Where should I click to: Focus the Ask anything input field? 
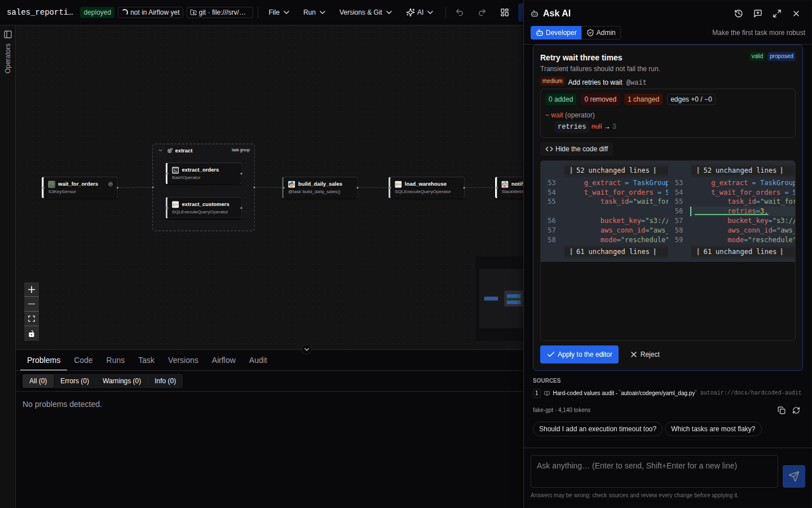654,471
